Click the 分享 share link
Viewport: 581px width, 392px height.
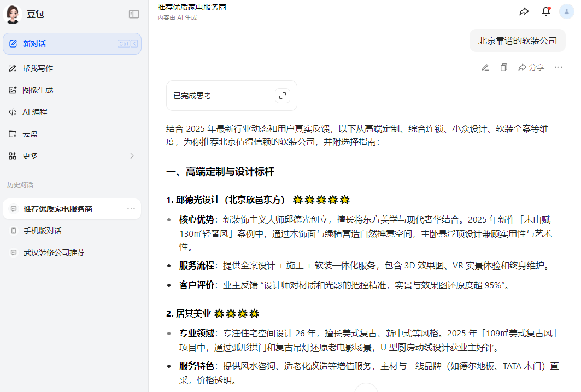[x=531, y=67]
